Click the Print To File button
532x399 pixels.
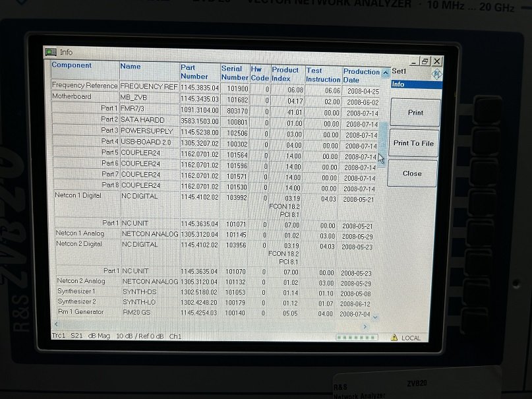tap(413, 143)
